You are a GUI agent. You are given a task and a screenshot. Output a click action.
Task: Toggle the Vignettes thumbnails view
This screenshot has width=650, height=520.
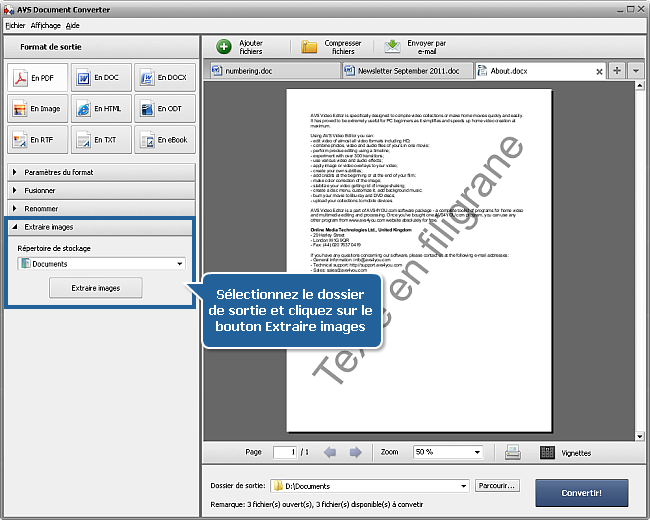click(x=547, y=452)
